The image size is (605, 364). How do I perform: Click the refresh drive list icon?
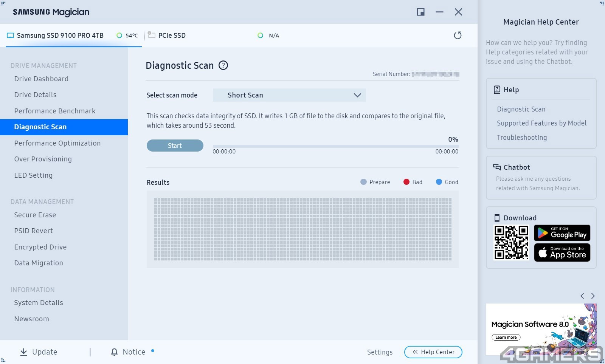coord(458,35)
